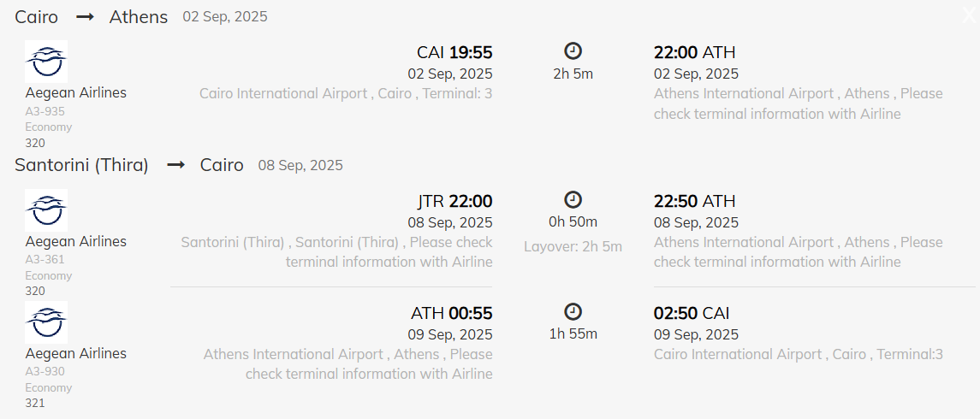Select the Cairo → Athens route heading
This screenshot has height=419, width=980.
(92, 17)
